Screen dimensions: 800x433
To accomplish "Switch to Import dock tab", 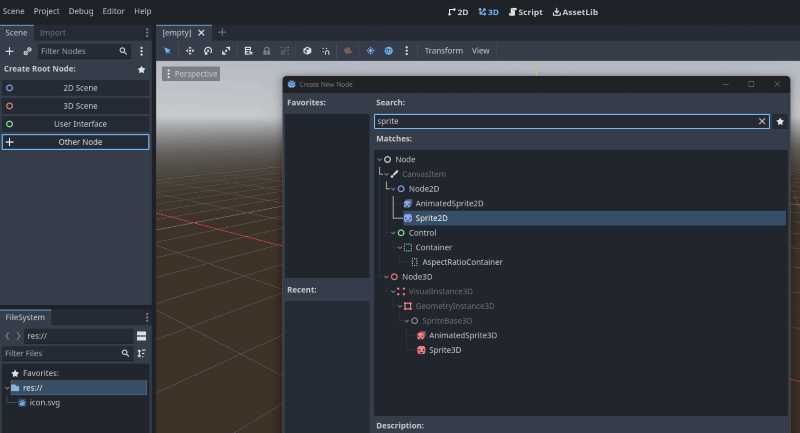I will point(53,33).
